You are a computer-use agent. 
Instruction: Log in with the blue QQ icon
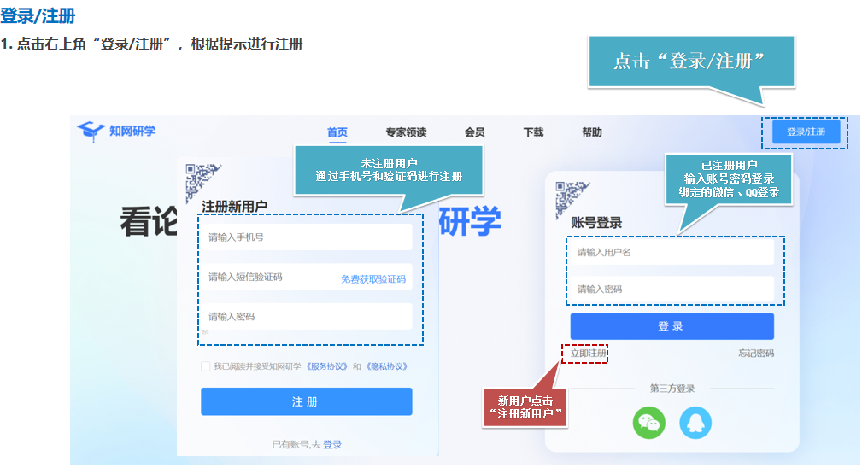coord(695,423)
